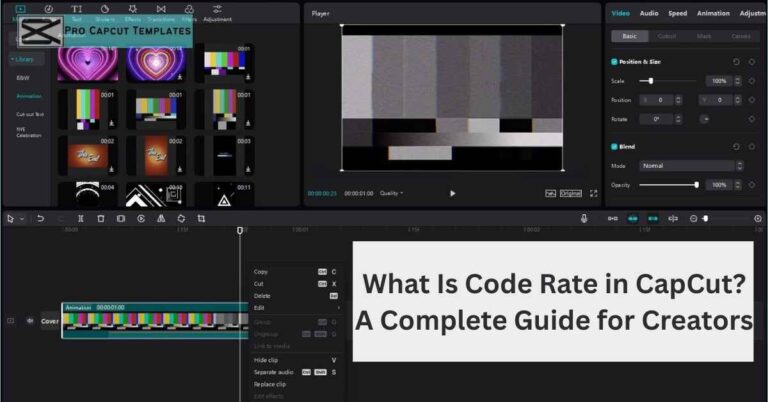Viewport: 768px width, 402px height.
Task: Select Copy in the context menu
Action: (x=261, y=272)
